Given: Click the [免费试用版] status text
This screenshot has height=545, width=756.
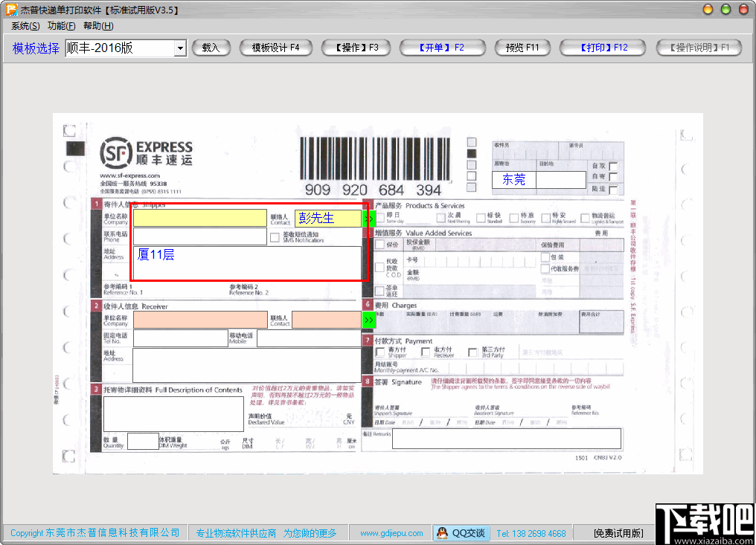Looking at the screenshot, I should click(618, 533).
